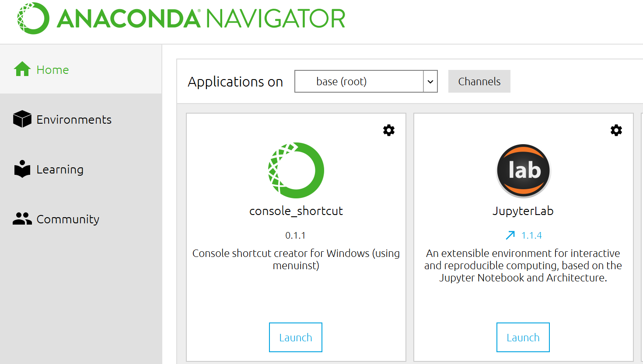The image size is (643, 364).
Task: Switch to the Environments tab
Action: 74,120
